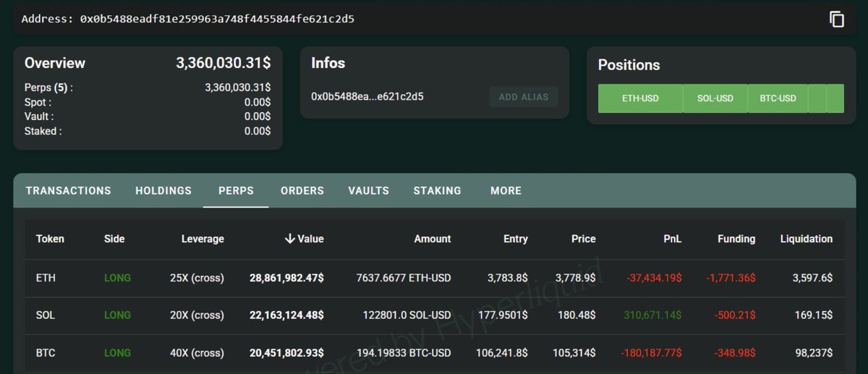The image size is (868, 374).
Task: Open the ORDERS tab
Action: coord(302,191)
